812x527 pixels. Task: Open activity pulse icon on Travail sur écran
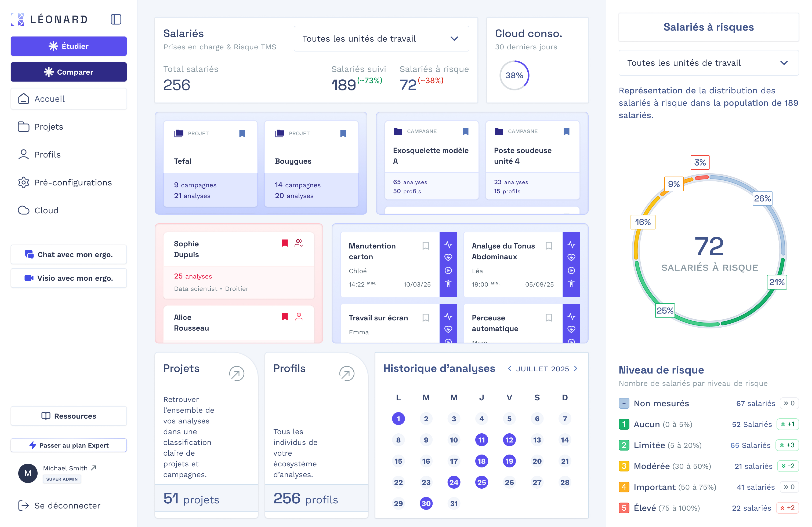pos(448,317)
